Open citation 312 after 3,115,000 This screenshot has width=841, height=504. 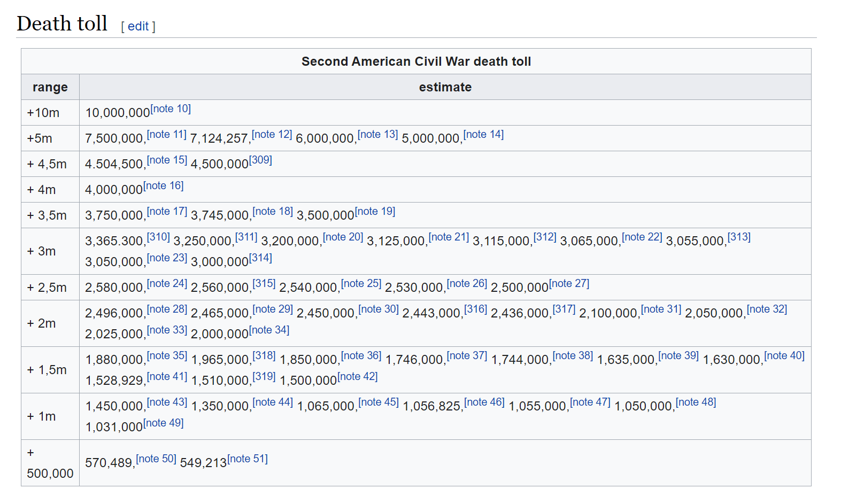[545, 237]
